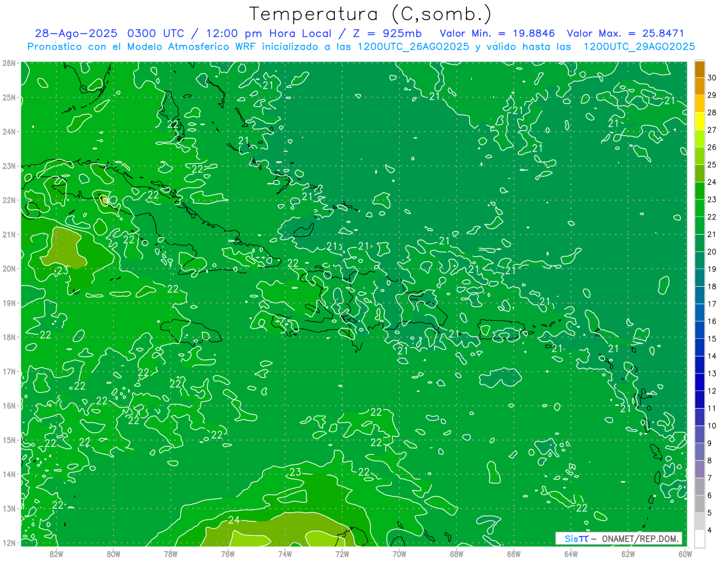This screenshot has height=562, width=728.
Task: Click the '15N' latitude label
Action: [8, 440]
